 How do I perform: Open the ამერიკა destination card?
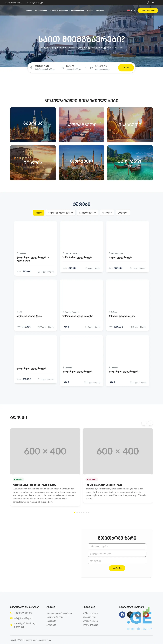[x=33, y=125]
